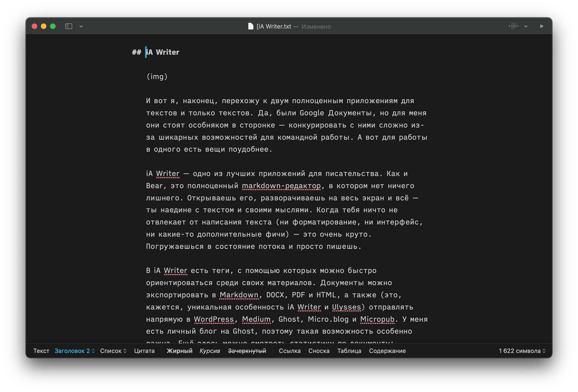578x392 pixels.
Task: Toggle Зачеркнутый strikethrough formatting
Action: pyautogui.click(x=247, y=351)
